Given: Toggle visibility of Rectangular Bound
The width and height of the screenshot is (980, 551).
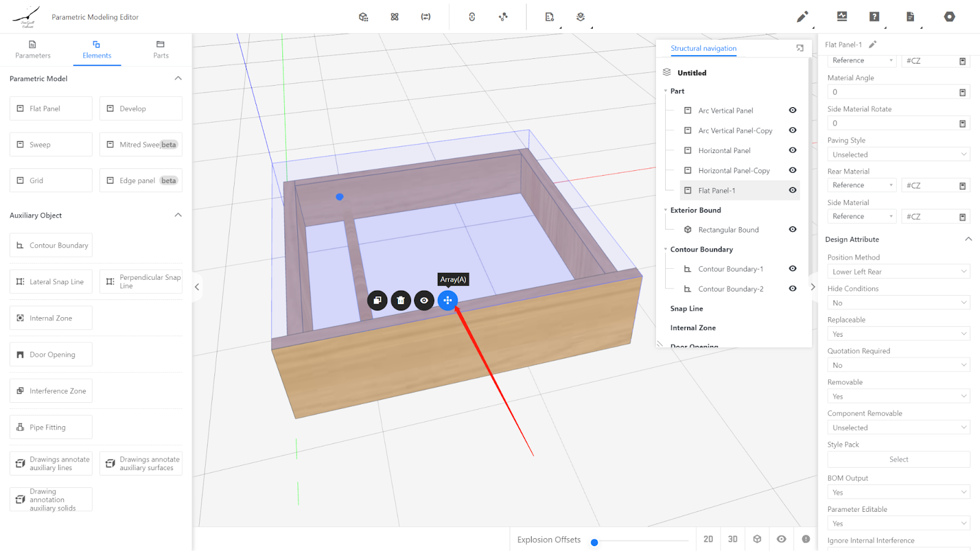Looking at the screenshot, I should 793,230.
